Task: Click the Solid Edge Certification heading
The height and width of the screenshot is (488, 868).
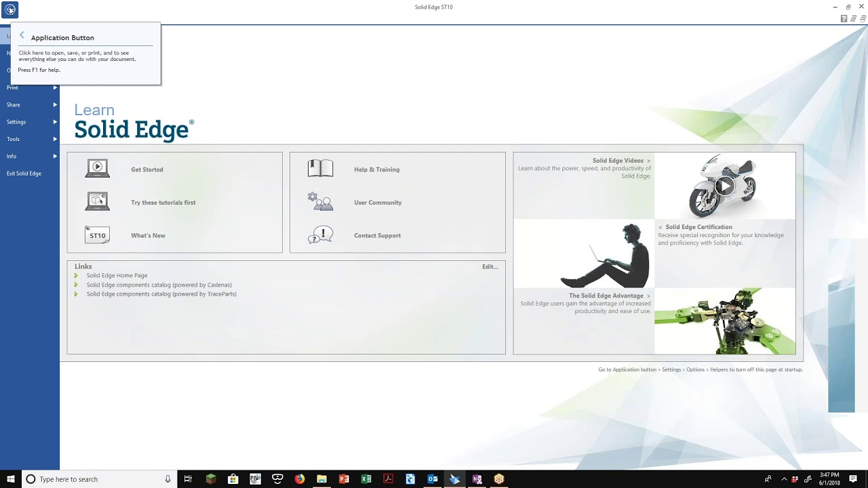Action: point(698,227)
